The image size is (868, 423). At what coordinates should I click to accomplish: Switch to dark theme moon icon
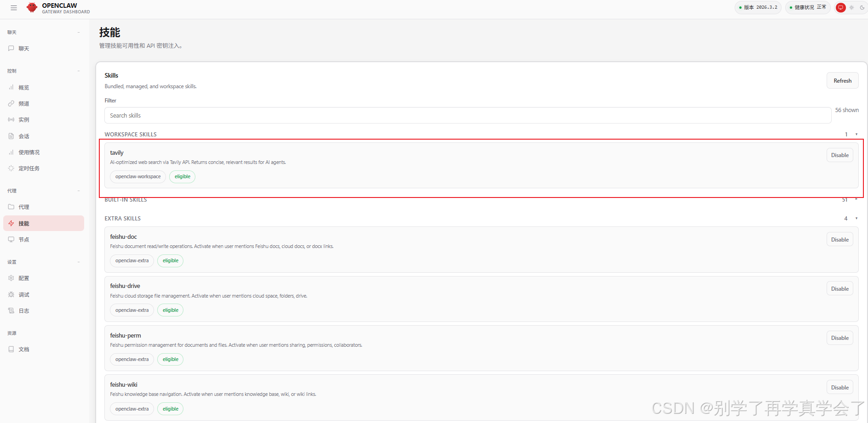point(862,7)
